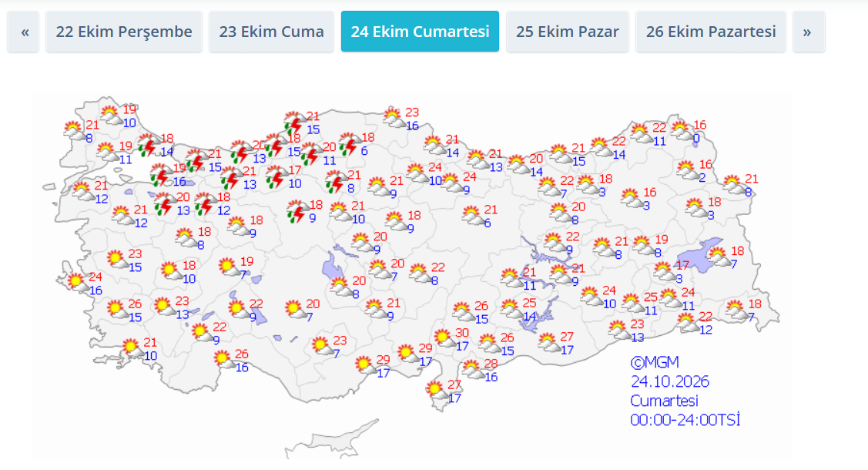Viewport: 868px width, 470px height.
Task: Click the partly cloudy icon with 25 and 14
Action: [512, 308]
